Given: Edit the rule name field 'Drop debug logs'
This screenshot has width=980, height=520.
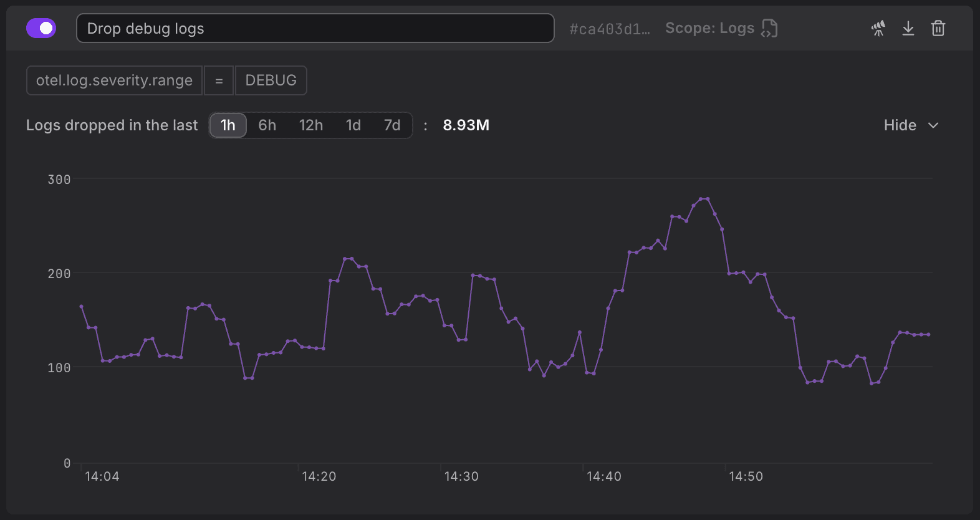Looking at the screenshot, I should point(315,28).
